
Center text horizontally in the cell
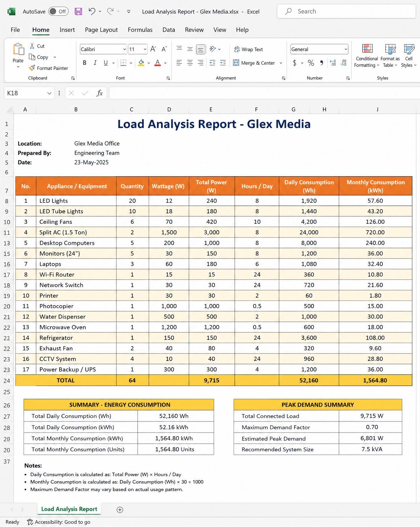click(x=190, y=63)
